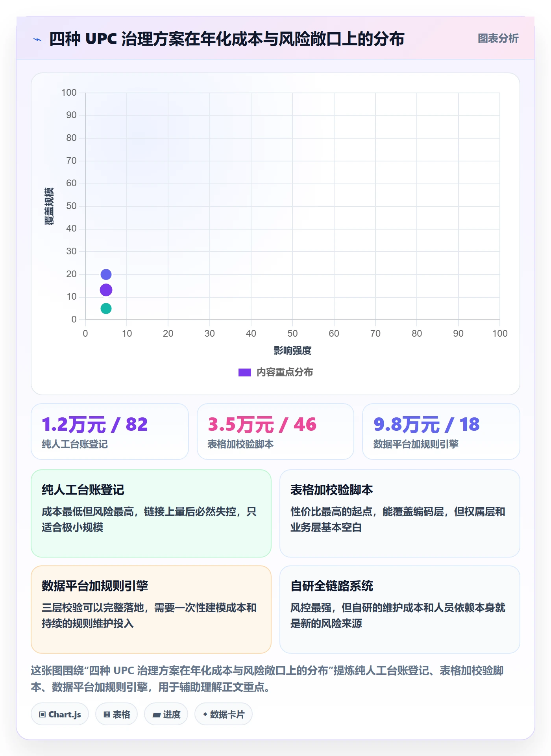Click the summary paragraph starting 这张图围绕
551x756 pixels.
(267, 679)
